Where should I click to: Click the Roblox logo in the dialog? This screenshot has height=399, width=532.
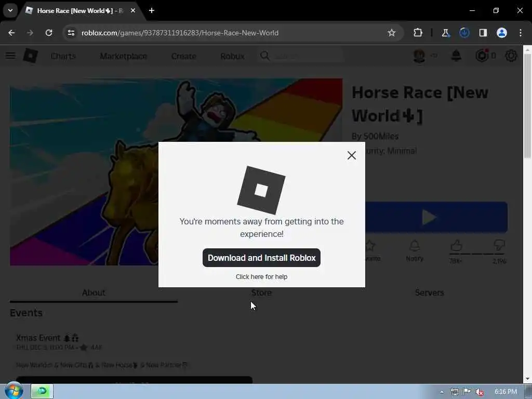pos(261,190)
